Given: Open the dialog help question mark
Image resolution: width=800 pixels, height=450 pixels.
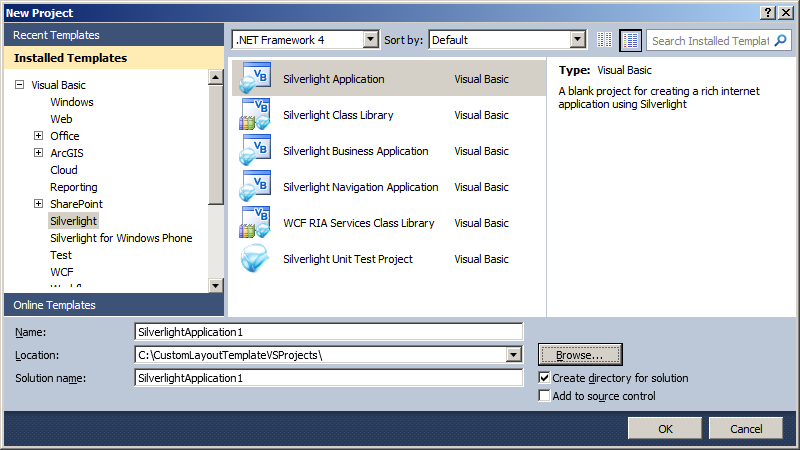Looking at the screenshot, I should [x=768, y=13].
